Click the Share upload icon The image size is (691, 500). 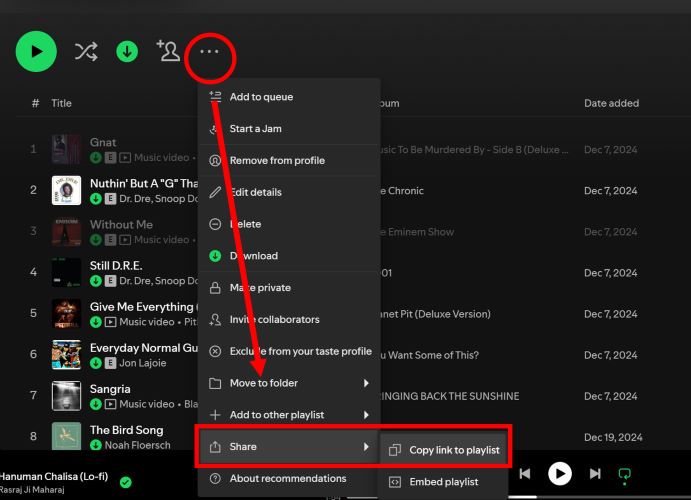pyautogui.click(x=215, y=447)
